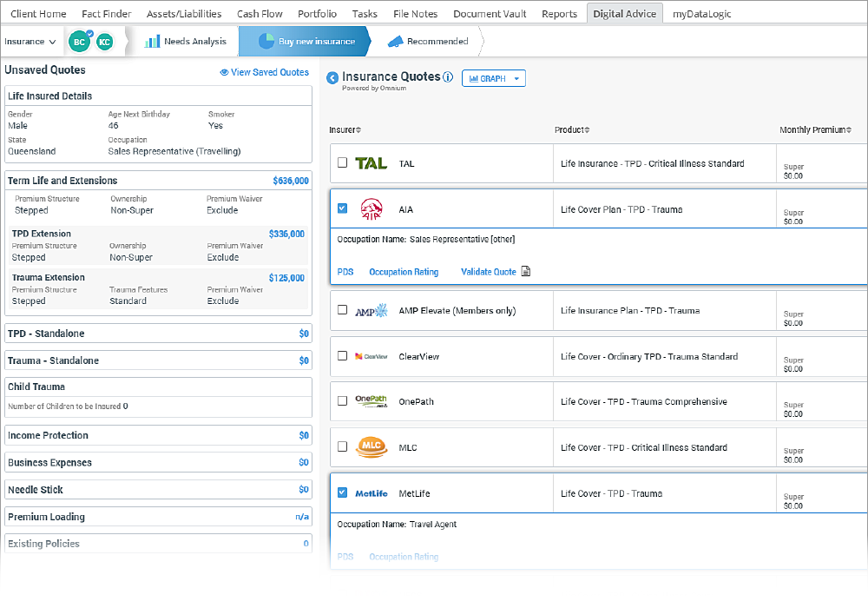Screen dimensions: 868x608
Task: Open the Insurance Quotes info icon
Action: [448, 77]
